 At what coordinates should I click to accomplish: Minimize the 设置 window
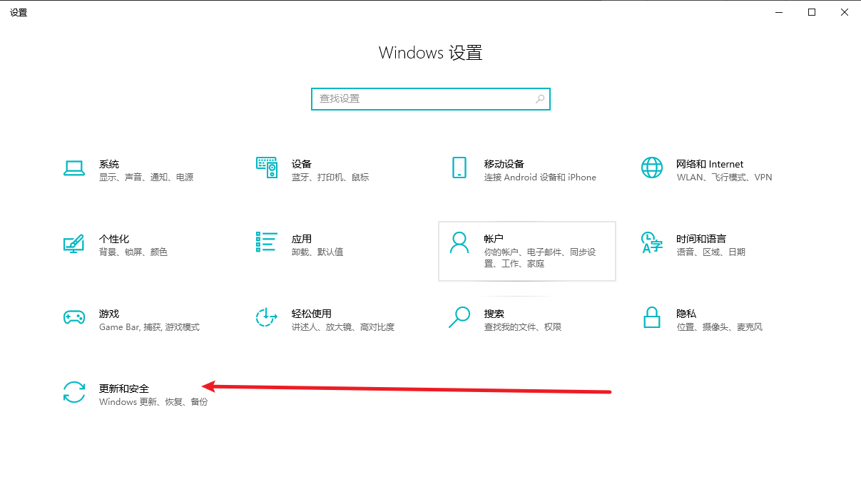click(x=778, y=12)
